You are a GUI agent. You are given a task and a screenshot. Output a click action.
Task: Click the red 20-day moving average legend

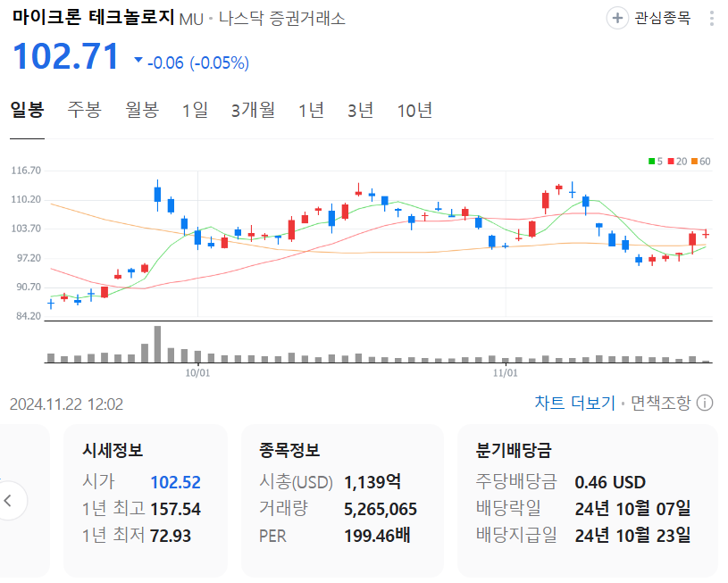(677, 162)
